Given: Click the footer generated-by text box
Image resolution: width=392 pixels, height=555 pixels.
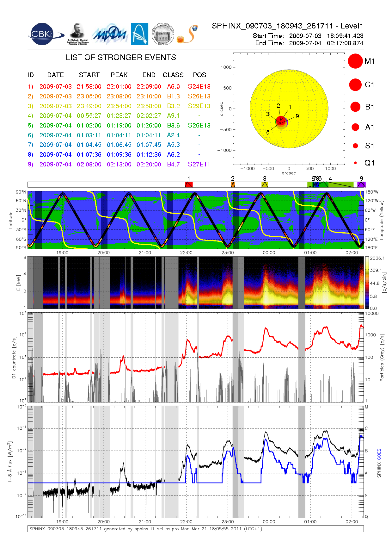Looking at the screenshot, I should (195, 529).
